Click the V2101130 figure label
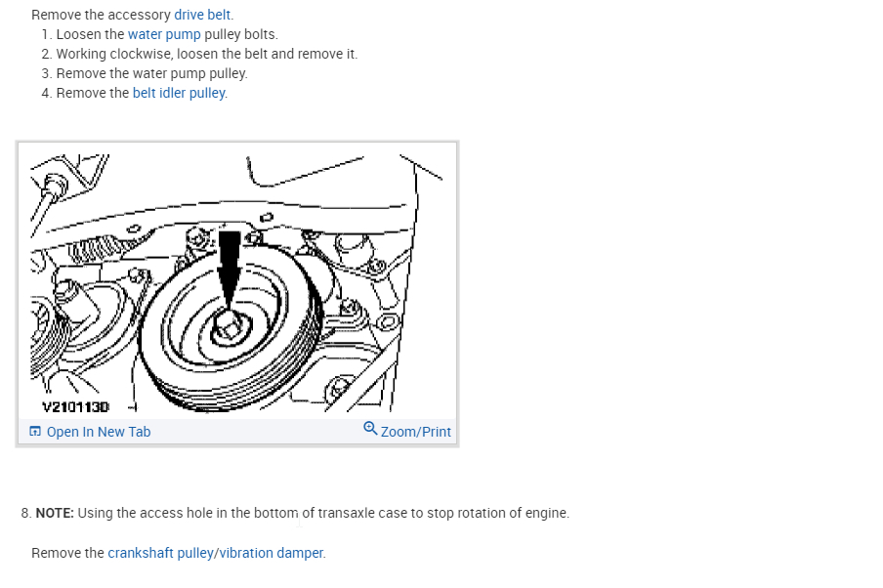 [75, 406]
